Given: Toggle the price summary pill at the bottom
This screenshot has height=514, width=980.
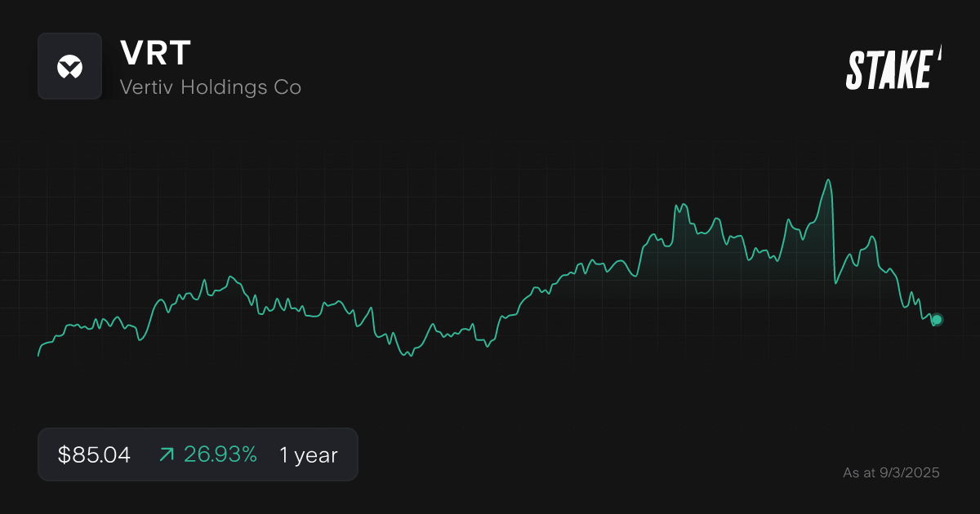Looking at the screenshot, I should point(198,454).
